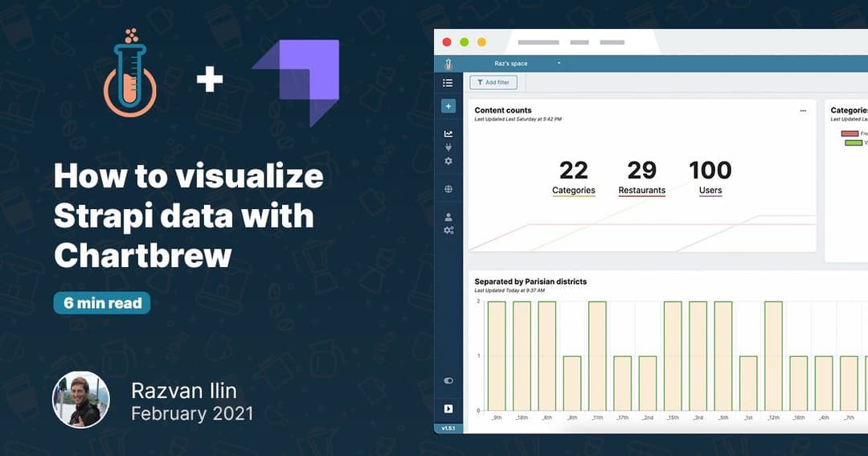Click the Razvan Ilin author name
Image resolution: width=868 pixels, height=456 pixels.
(x=184, y=391)
